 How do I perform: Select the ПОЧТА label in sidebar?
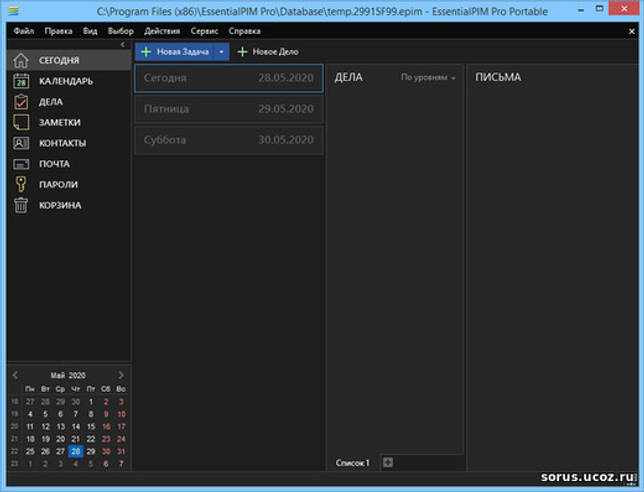click(x=54, y=164)
